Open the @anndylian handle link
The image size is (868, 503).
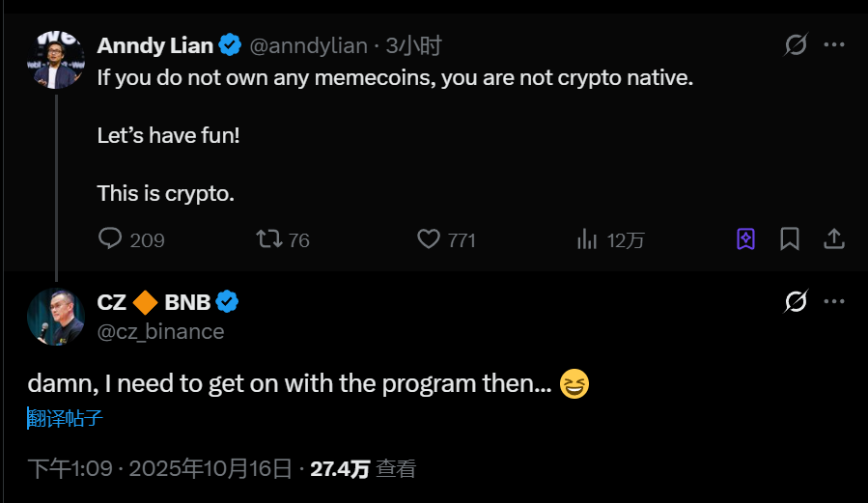309,45
